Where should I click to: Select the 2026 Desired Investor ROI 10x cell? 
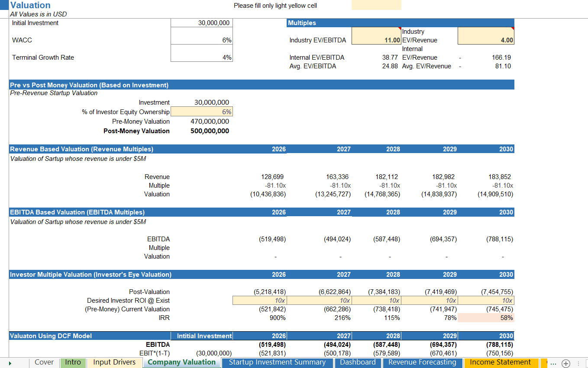(x=260, y=300)
